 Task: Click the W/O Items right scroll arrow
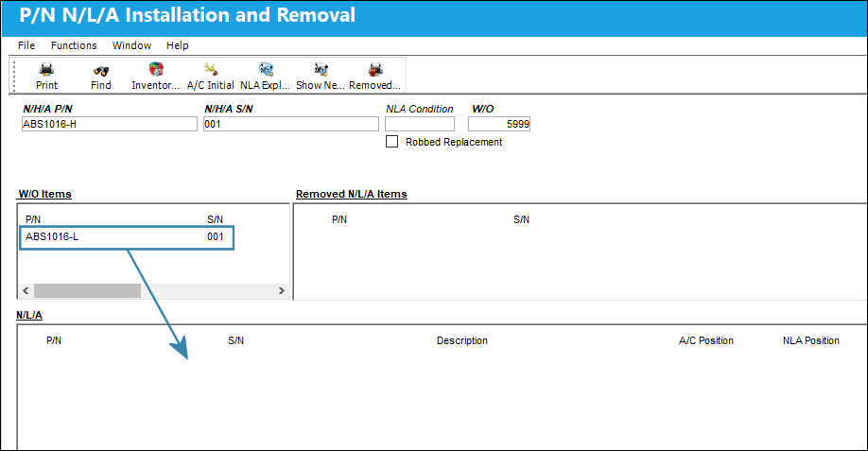[281, 290]
